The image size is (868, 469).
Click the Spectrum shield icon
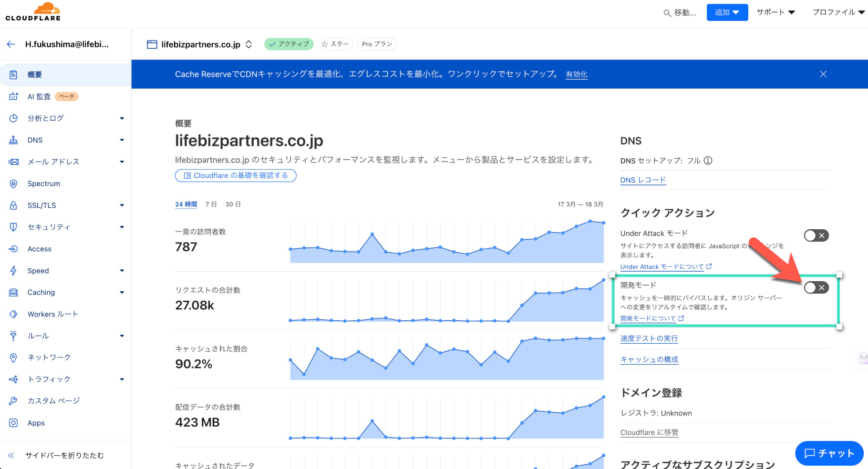(x=13, y=184)
